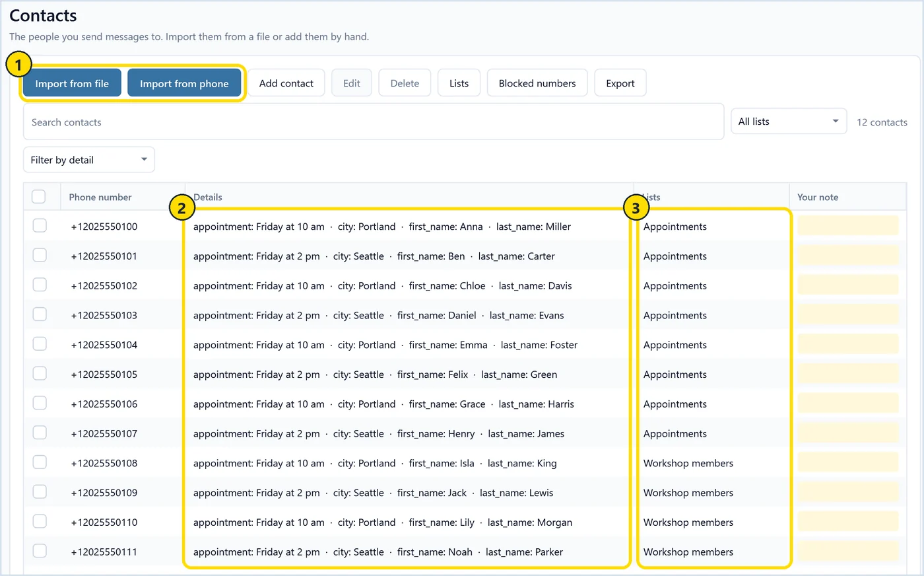Click the 12 contacts count
The image size is (924, 576).
click(882, 122)
